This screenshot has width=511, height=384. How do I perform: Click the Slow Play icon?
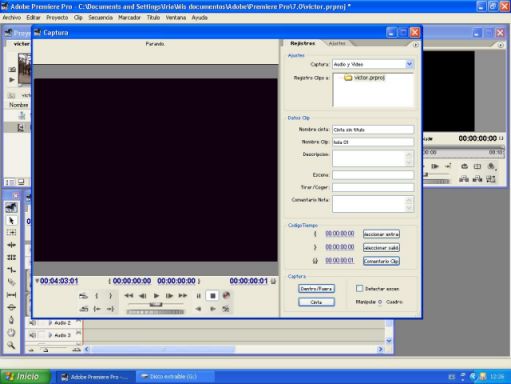click(x=213, y=309)
